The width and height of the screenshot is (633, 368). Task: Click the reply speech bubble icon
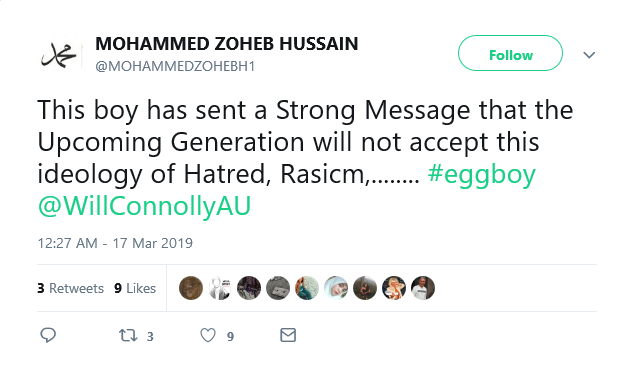click(48, 335)
